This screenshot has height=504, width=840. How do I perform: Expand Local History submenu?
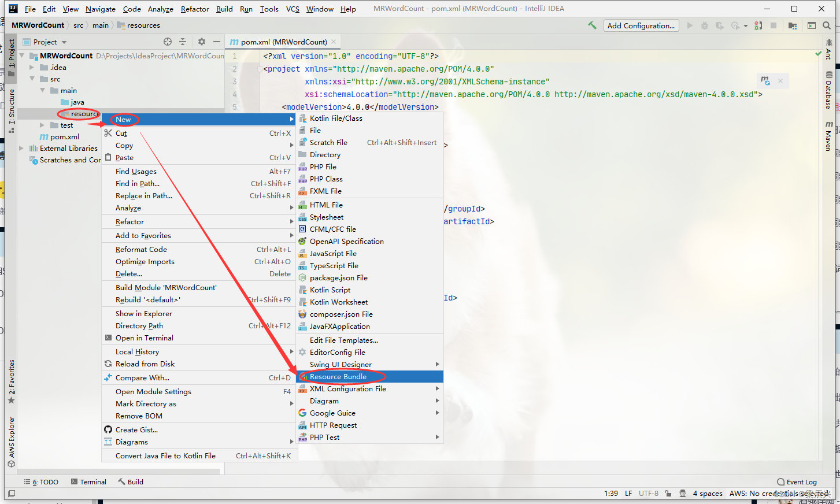(x=198, y=351)
